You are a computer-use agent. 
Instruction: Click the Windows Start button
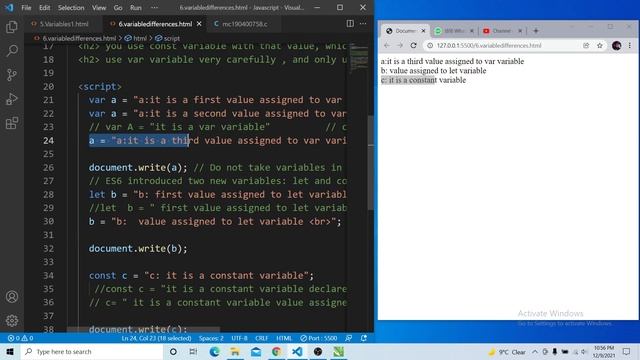[10, 351]
